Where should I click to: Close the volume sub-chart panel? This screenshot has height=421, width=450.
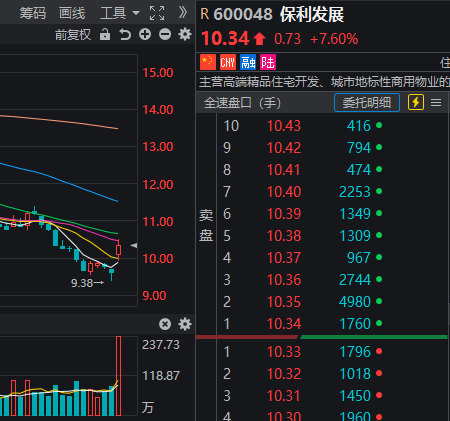point(165,324)
